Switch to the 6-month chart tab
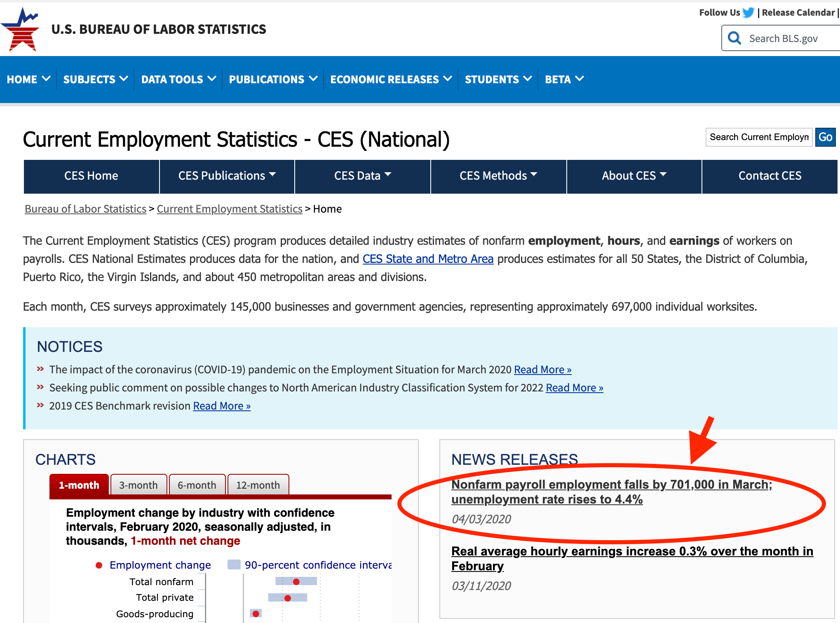Screen dimensions: 840x623 pyautogui.click(x=197, y=485)
